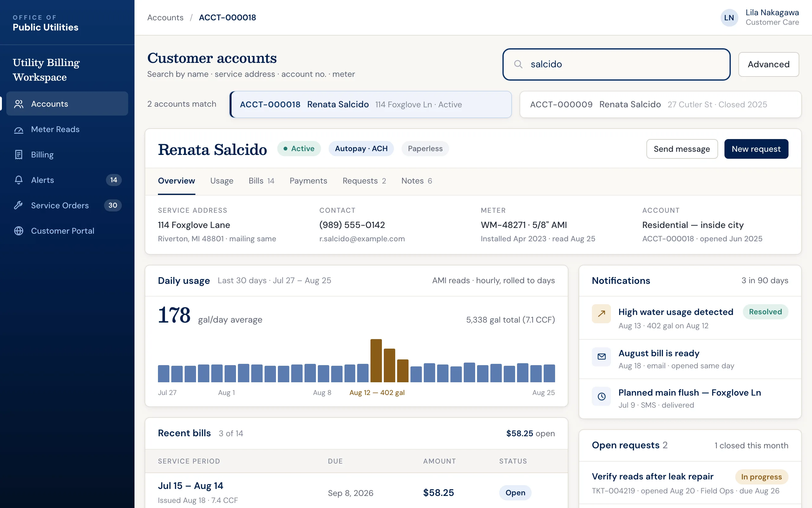Viewport: 812px width, 508px height.
Task: Select the ACCT-000018 search result card
Action: 371,104
